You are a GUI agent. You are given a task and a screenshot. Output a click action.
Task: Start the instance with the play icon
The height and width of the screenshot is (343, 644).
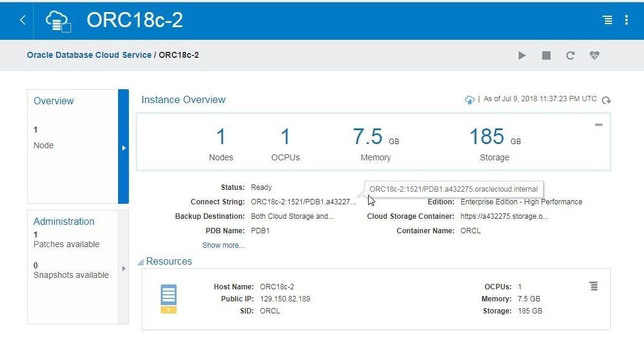coord(522,55)
